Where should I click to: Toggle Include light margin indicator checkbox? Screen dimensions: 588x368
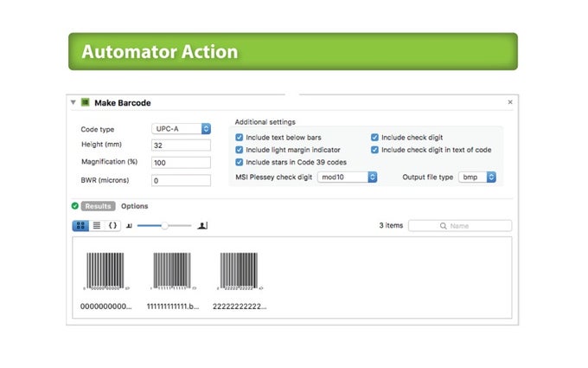point(240,150)
